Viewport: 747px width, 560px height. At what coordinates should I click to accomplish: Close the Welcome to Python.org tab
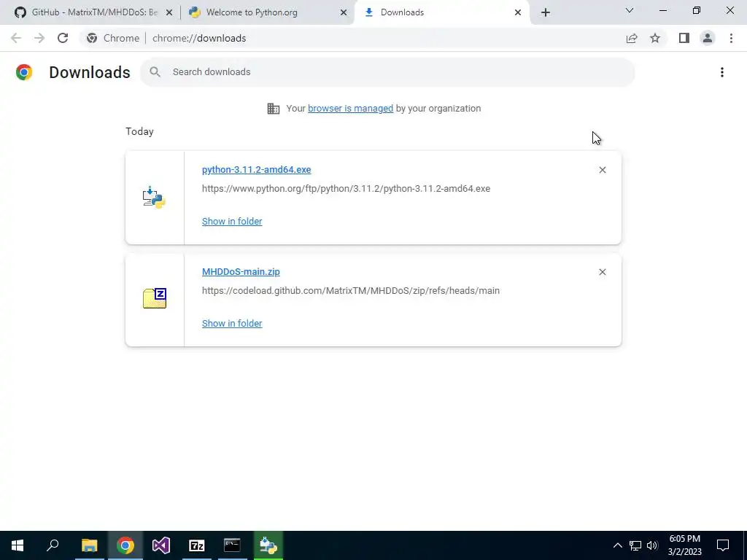pyautogui.click(x=343, y=12)
